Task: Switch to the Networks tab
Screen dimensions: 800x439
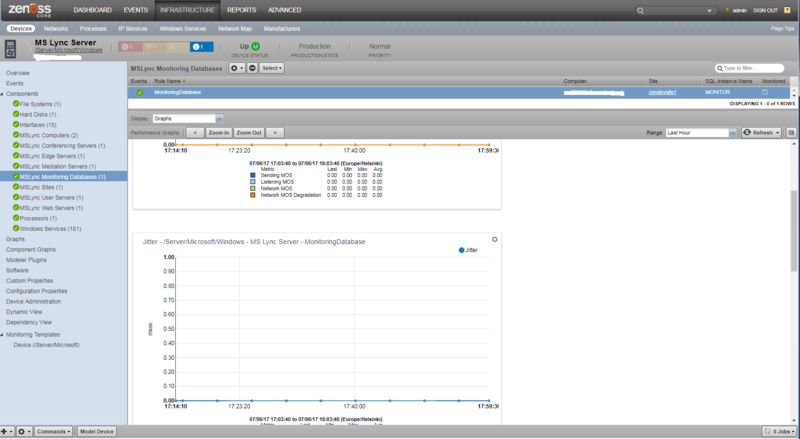Action: pos(56,29)
